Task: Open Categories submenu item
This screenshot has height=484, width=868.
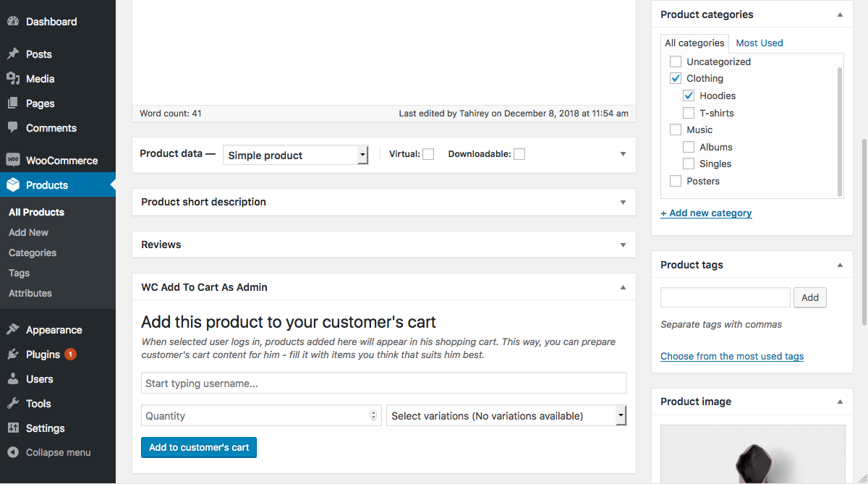Action: pos(33,252)
